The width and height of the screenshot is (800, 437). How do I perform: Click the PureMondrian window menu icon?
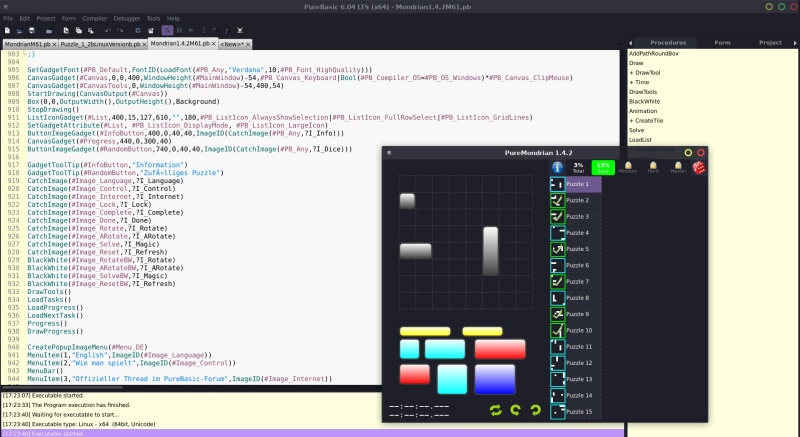pyautogui.click(x=389, y=152)
